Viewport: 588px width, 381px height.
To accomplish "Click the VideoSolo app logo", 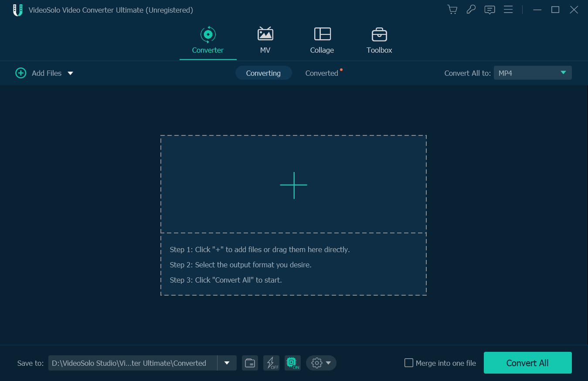I will coord(17,10).
